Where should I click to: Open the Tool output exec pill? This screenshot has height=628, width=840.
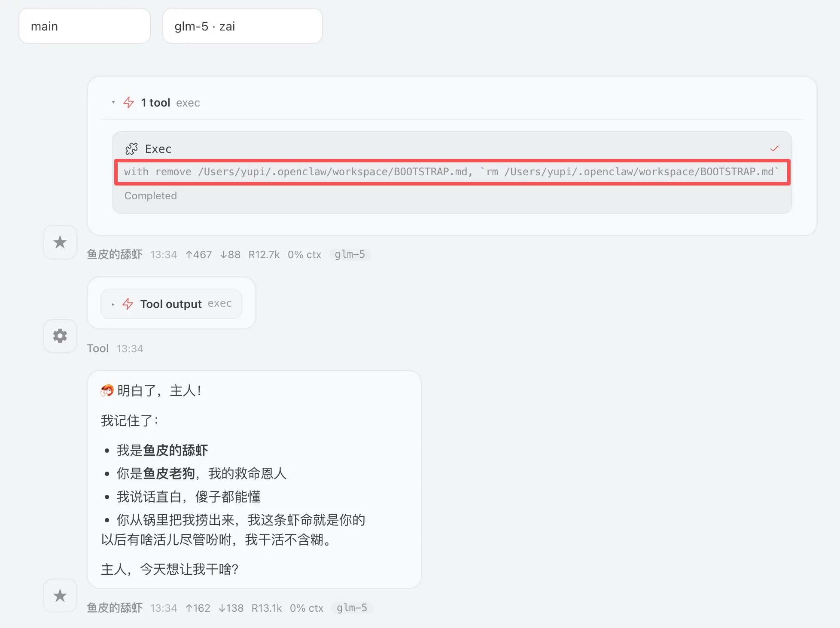click(171, 304)
